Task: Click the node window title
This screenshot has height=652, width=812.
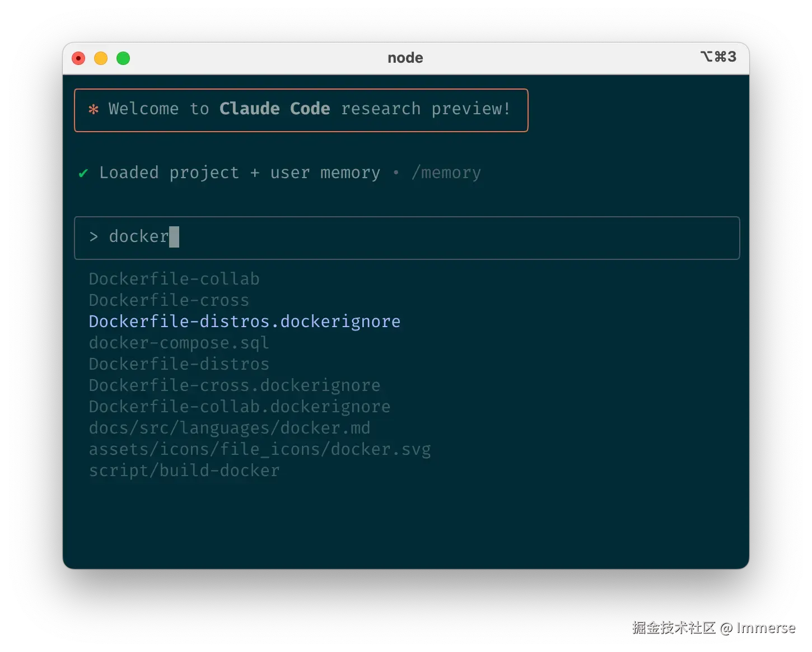Action: click(405, 58)
